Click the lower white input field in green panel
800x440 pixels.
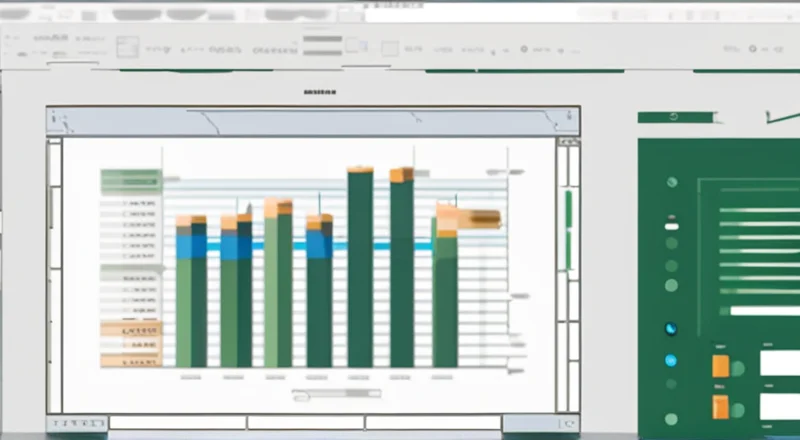(780, 406)
